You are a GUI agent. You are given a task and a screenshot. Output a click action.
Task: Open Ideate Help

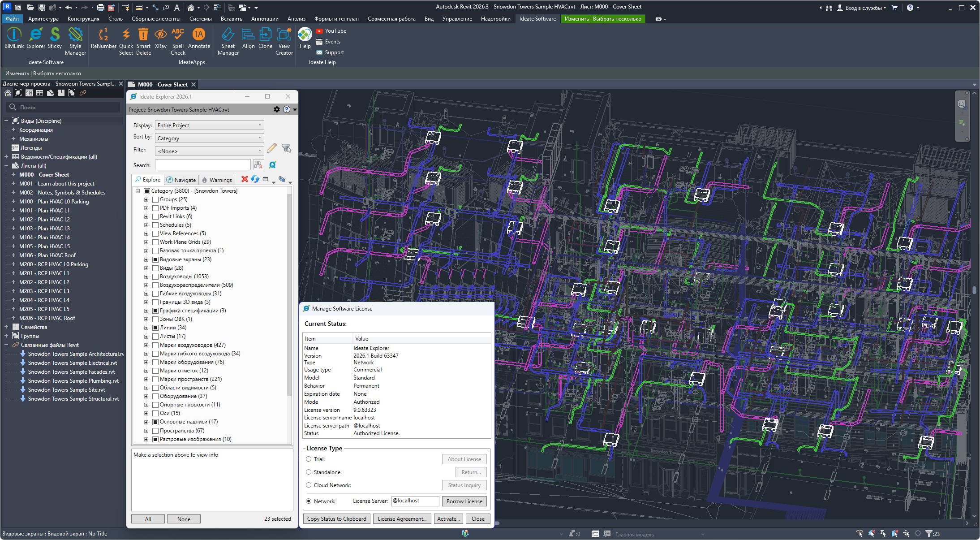point(305,38)
